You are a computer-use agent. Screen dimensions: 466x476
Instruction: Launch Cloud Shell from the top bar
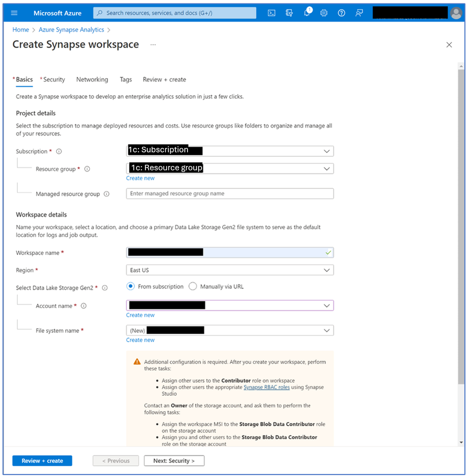tap(271, 13)
